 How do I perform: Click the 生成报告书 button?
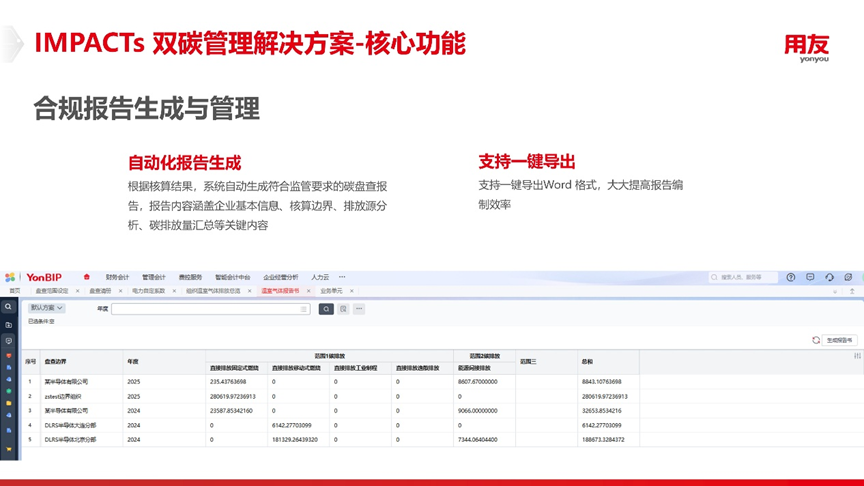[839, 340]
